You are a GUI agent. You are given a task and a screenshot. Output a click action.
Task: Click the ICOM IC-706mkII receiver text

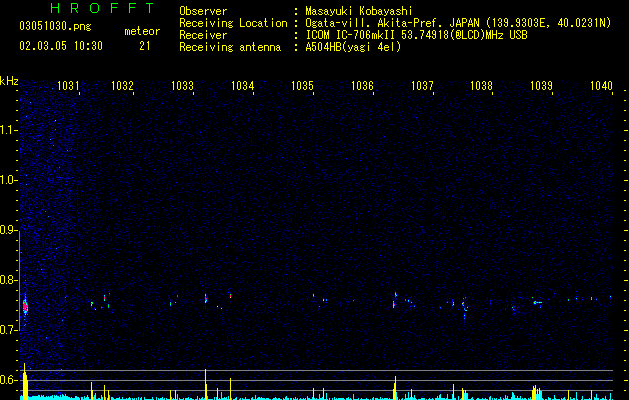(416, 35)
